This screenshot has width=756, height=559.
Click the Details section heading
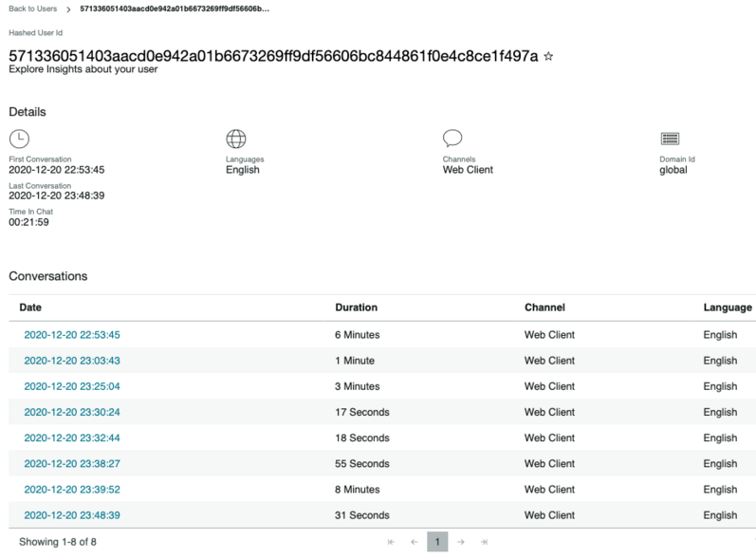(28, 112)
